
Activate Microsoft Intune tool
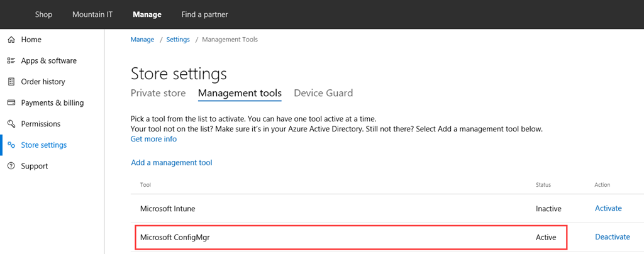tap(608, 208)
